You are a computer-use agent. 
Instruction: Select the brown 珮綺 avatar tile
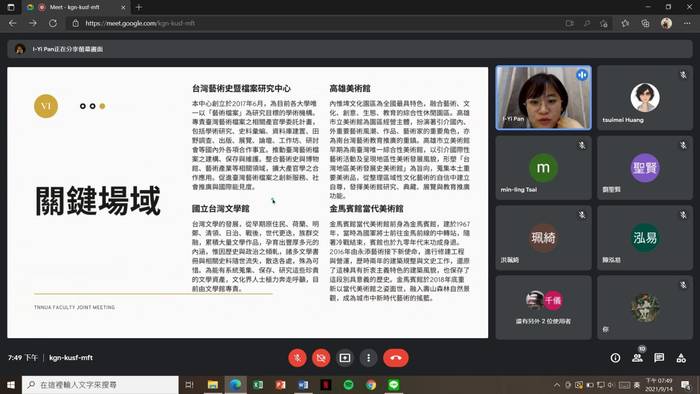(x=543, y=238)
